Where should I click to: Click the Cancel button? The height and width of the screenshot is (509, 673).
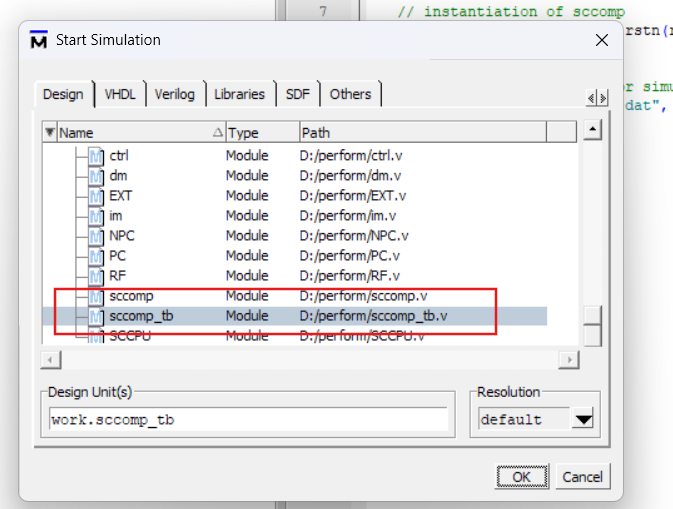581,477
